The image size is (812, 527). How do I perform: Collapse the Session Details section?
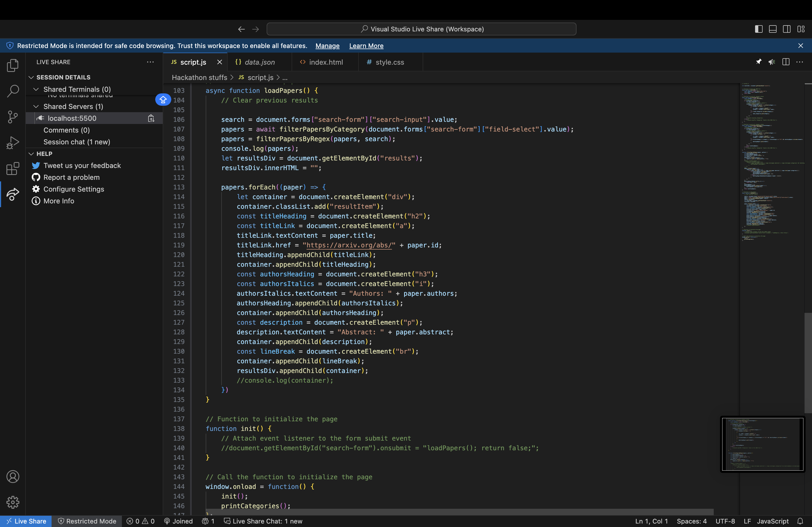pos(31,77)
